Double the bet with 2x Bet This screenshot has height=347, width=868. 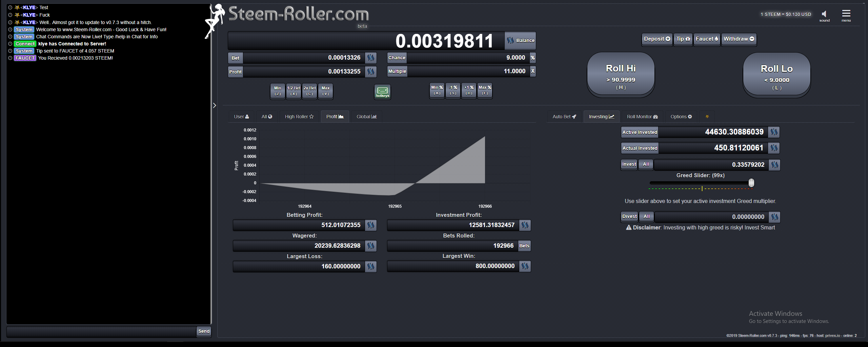click(309, 91)
